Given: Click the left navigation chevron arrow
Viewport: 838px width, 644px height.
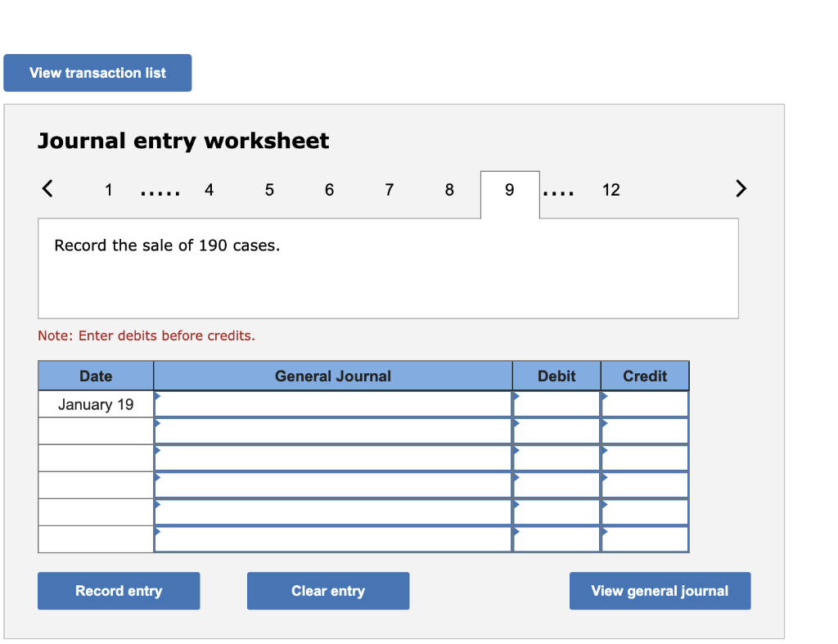Looking at the screenshot, I should pos(47,189).
